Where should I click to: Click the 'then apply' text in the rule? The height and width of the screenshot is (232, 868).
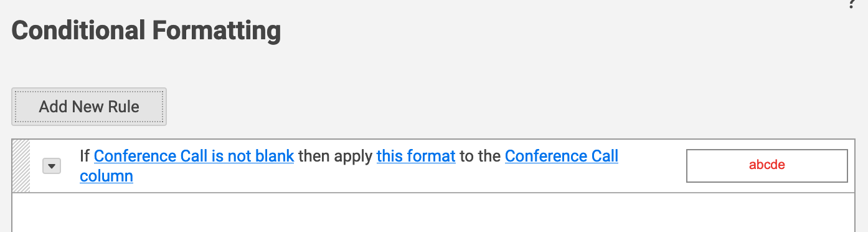click(x=335, y=156)
